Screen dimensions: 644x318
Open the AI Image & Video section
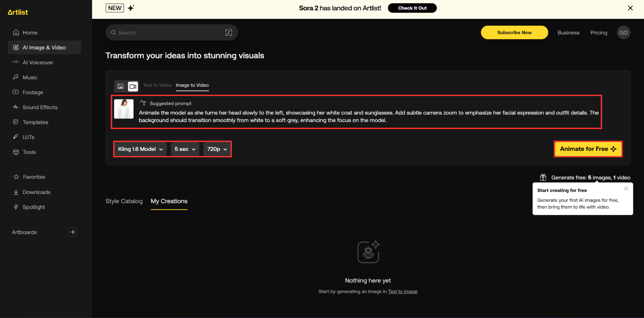pyautogui.click(x=44, y=47)
